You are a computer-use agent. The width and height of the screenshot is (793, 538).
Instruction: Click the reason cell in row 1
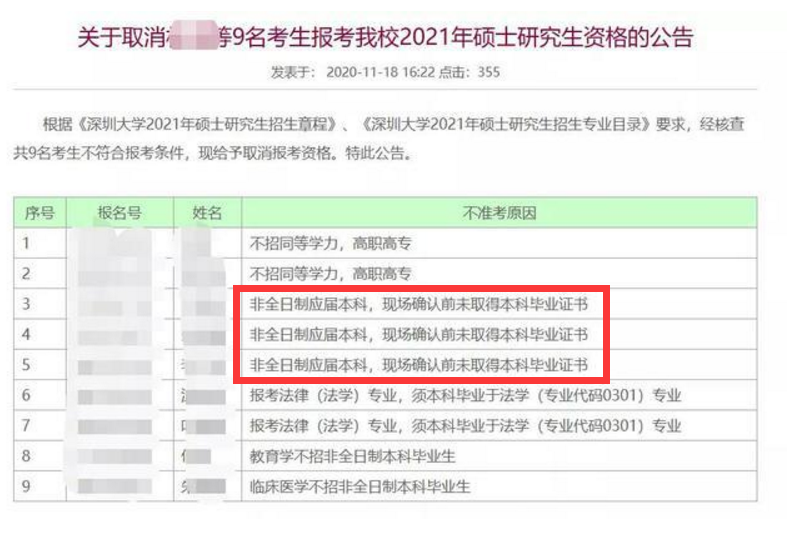click(499, 243)
